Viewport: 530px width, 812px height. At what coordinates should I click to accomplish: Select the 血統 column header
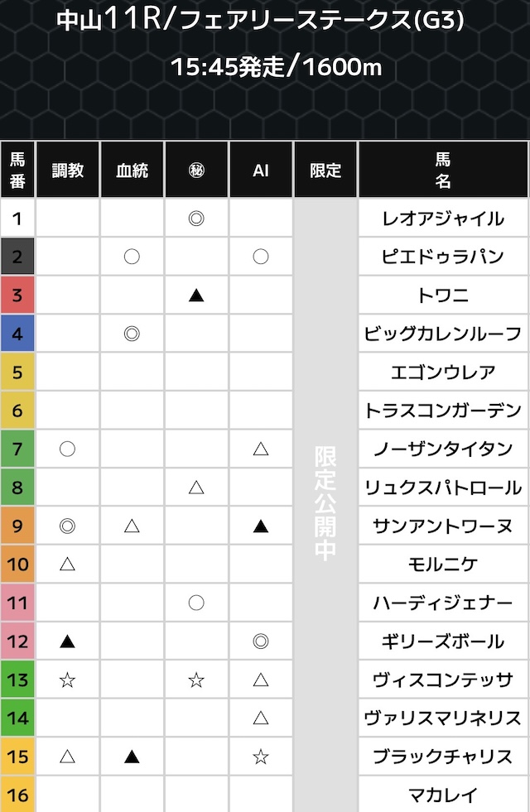pos(132,170)
